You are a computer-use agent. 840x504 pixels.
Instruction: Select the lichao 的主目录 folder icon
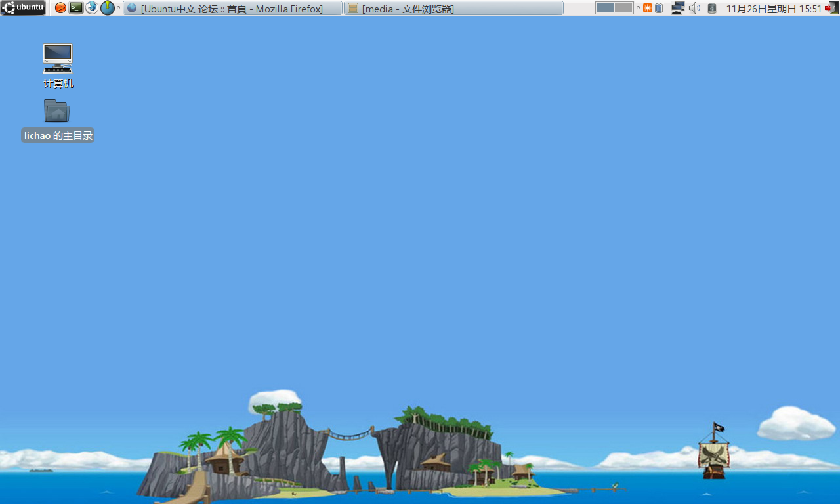(58, 120)
